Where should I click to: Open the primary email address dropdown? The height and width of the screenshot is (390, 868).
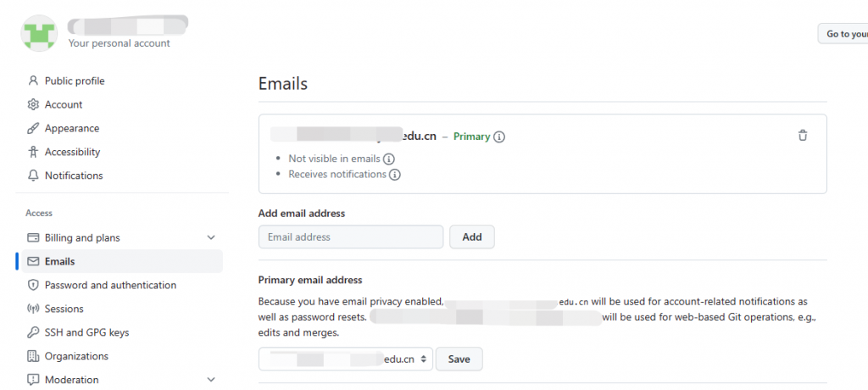[346, 359]
